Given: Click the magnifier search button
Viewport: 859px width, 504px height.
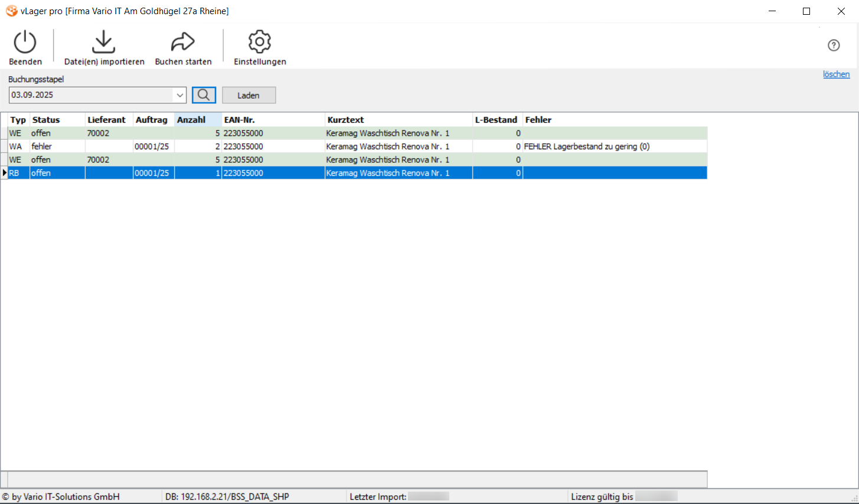Looking at the screenshot, I should (x=204, y=95).
